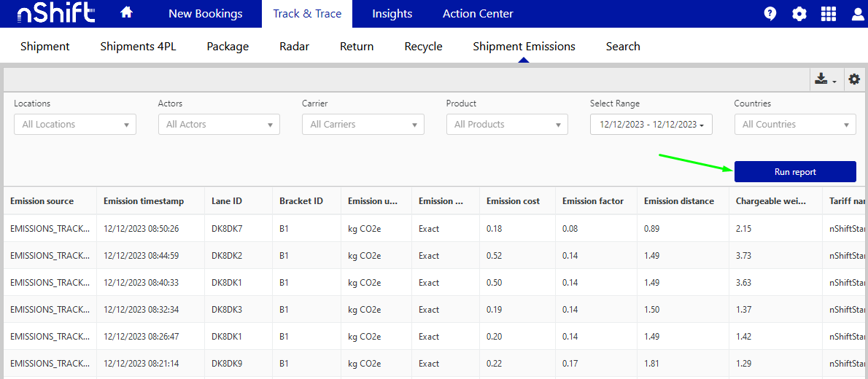Click the download export icon

pyautogui.click(x=824, y=79)
